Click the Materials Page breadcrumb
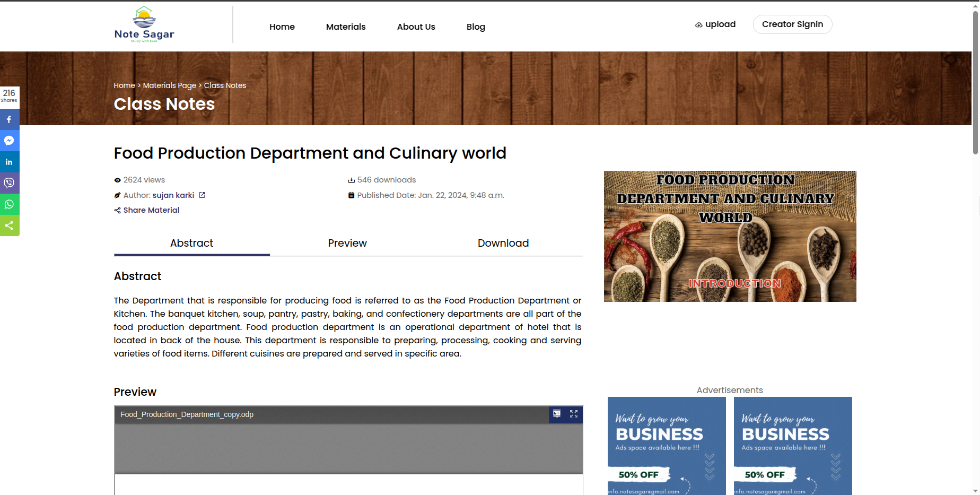 coord(169,85)
